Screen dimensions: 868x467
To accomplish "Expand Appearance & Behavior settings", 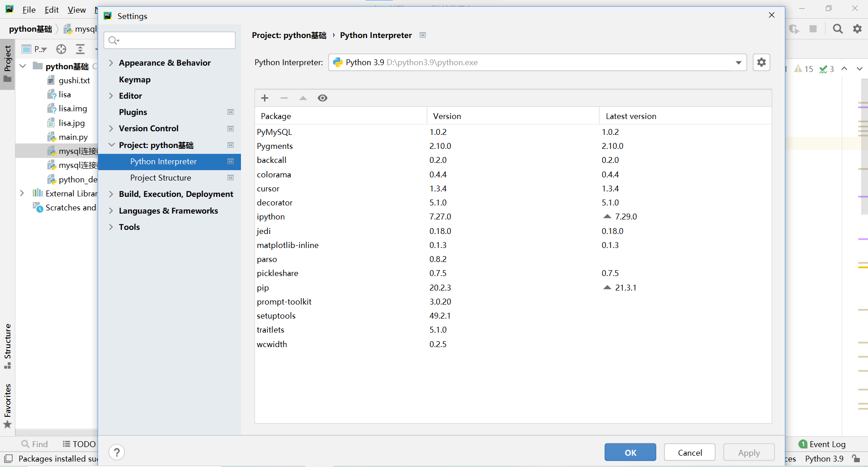I will pos(111,63).
